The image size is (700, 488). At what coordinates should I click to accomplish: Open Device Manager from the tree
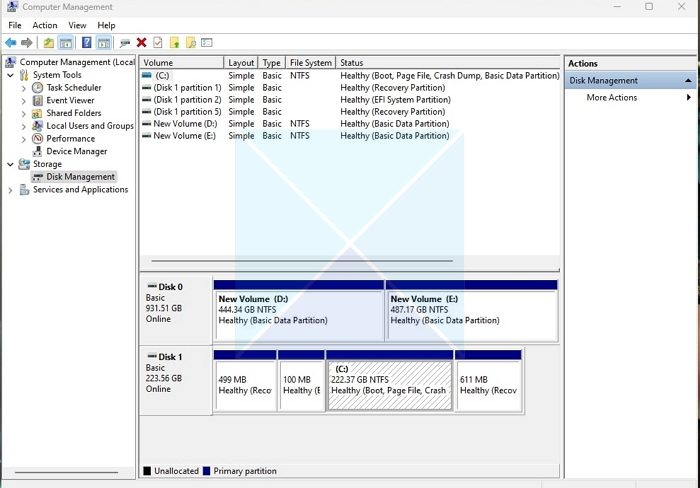pos(76,151)
